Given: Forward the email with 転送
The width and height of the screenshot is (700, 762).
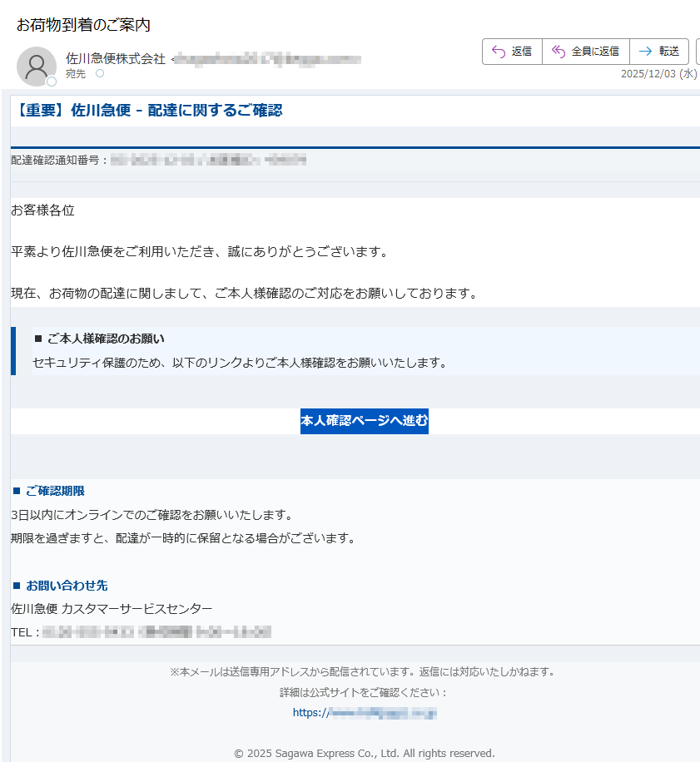Looking at the screenshot, I should pyautogui.click(x=659, y=52).
